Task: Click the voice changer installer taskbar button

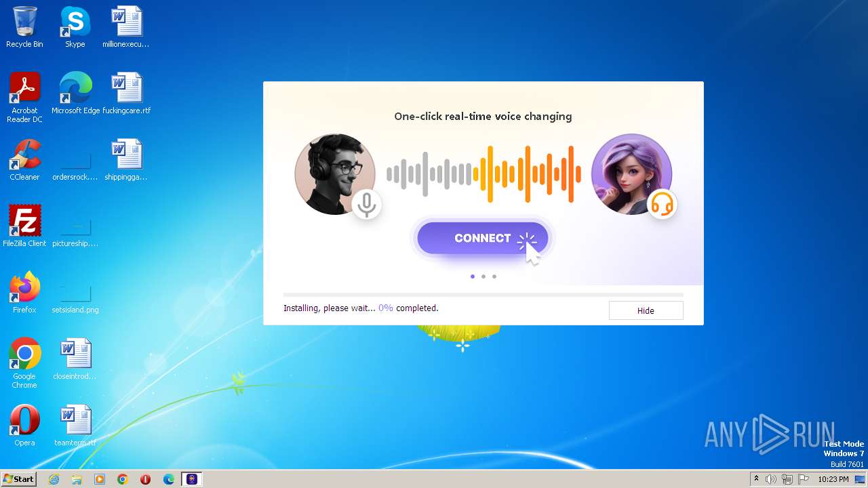Action: tap(192, 479)
